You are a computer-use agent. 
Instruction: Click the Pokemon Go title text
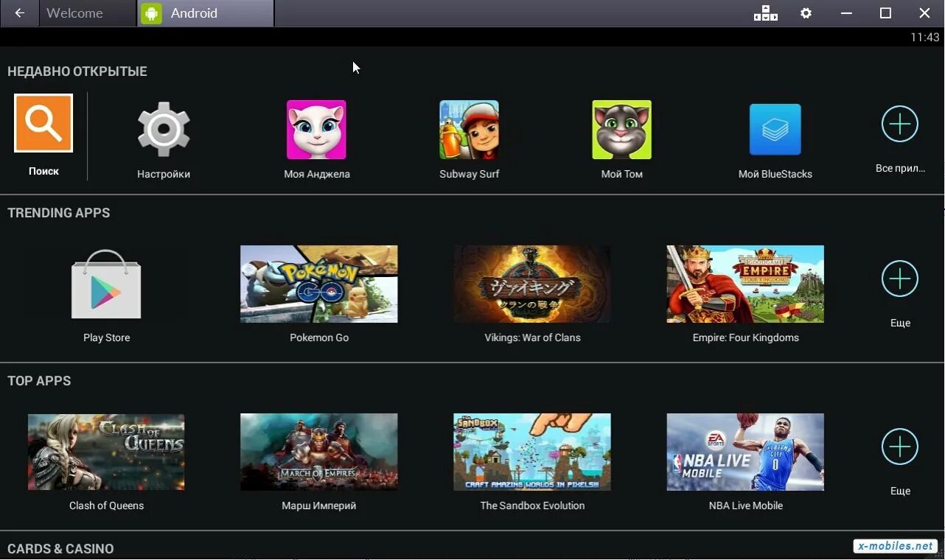[319, 338]
